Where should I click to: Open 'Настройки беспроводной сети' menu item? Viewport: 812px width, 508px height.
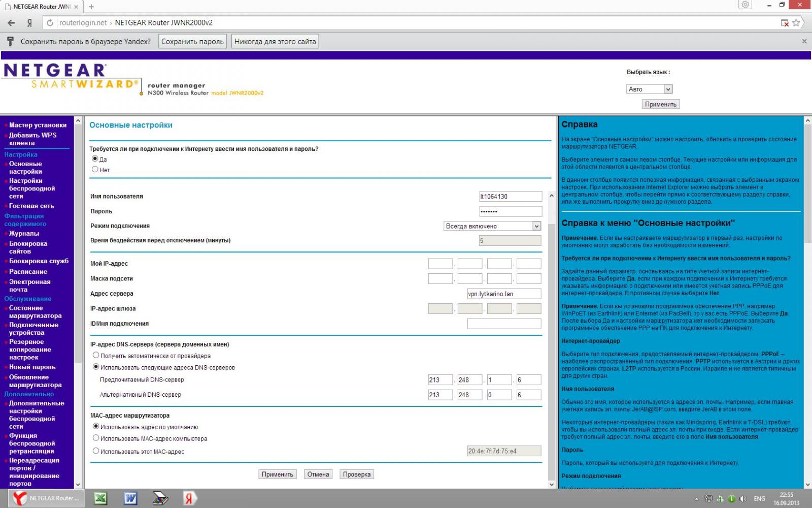pyautogui.click(x=32, y=188)
